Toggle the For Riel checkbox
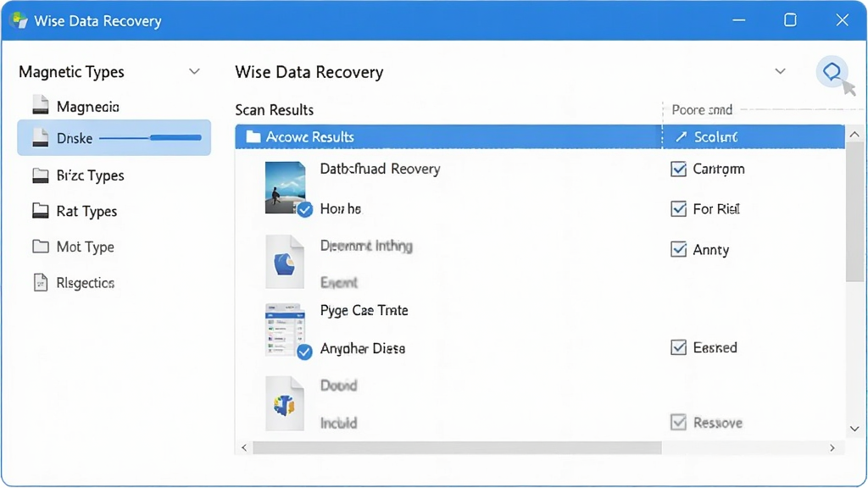This screenshot has height=488, width=868. click(x=678, y=208)
